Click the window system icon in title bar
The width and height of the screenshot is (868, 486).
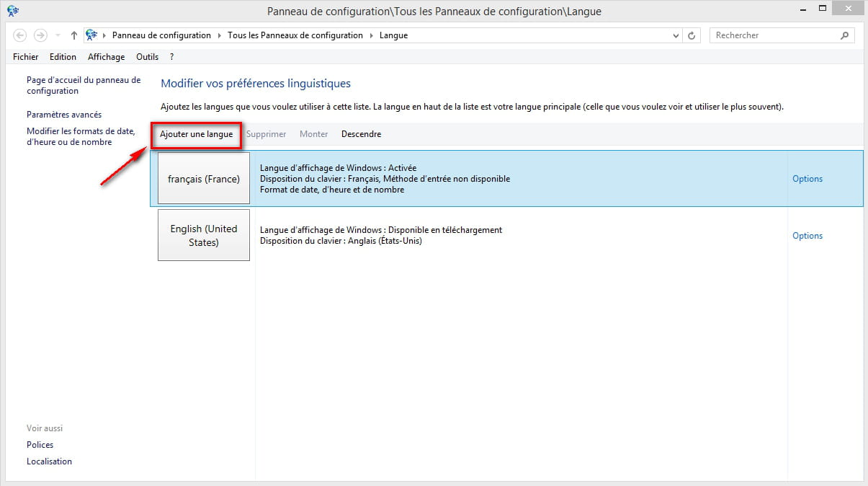tap(13, 11)
